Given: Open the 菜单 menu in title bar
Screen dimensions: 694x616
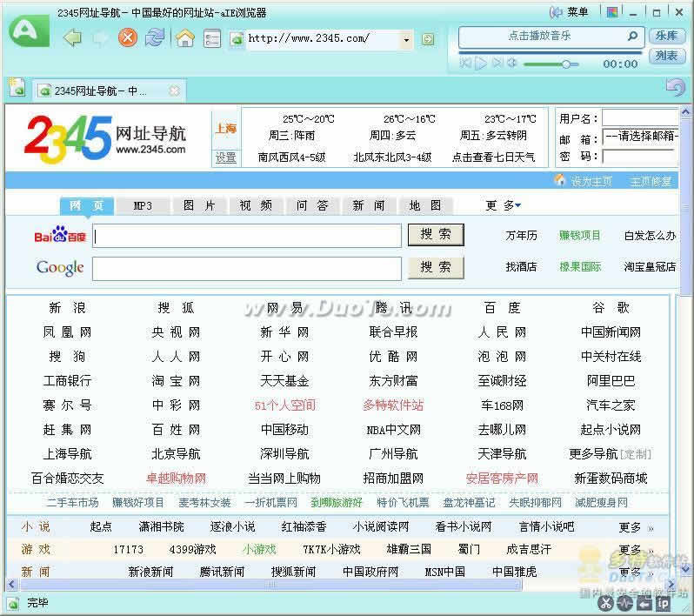Looking at the screenshot, I should [x=571, y=12].
